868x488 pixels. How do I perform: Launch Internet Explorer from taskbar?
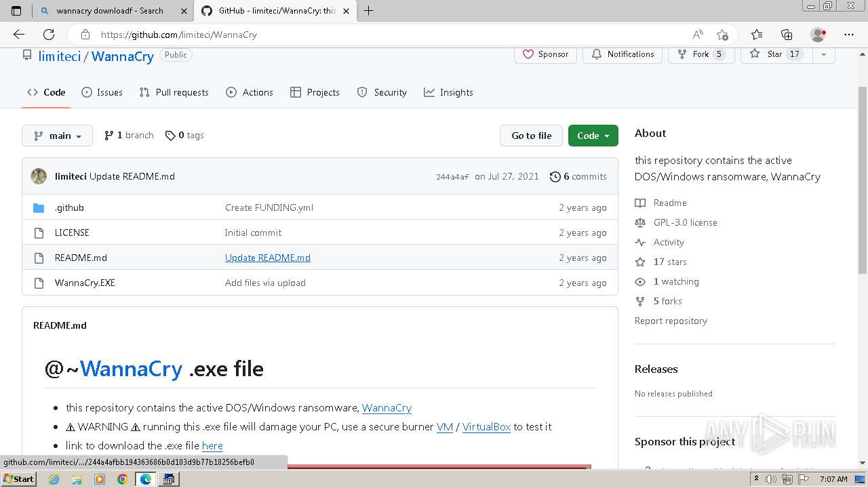click(x=54, y=479)
